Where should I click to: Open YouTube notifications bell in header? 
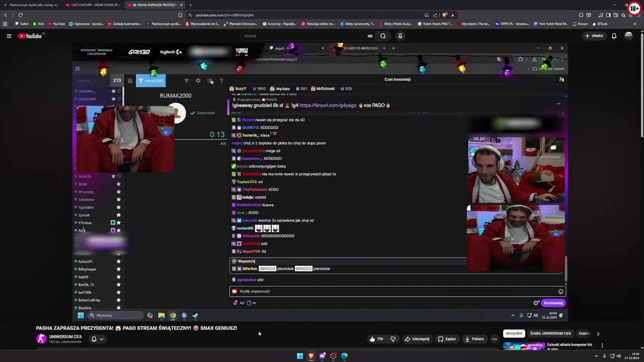614,36
